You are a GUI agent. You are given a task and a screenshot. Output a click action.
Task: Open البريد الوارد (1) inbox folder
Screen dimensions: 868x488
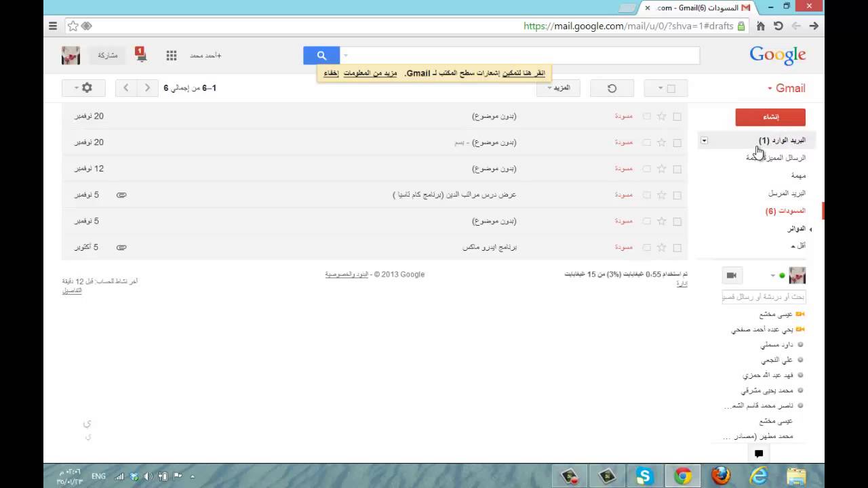782,141
